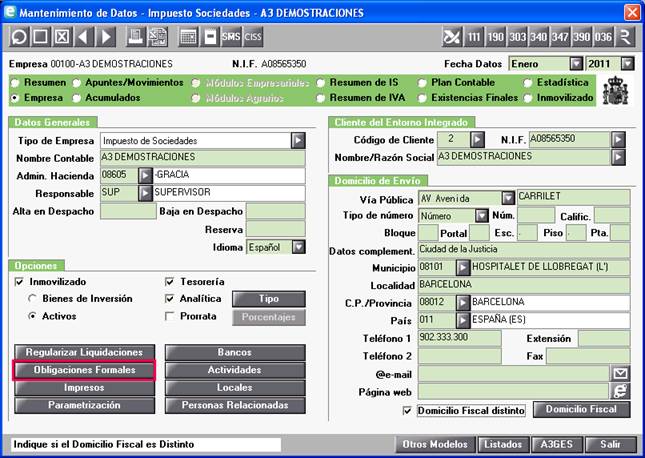This screenshot has width=645, height=458.
Task: Open the year 2011 dropdown
Action: (x=627, y=64)
